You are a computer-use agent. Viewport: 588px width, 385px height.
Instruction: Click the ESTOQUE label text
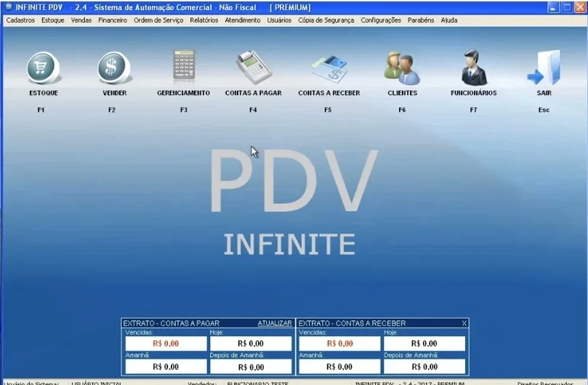(x=44, y=93)
